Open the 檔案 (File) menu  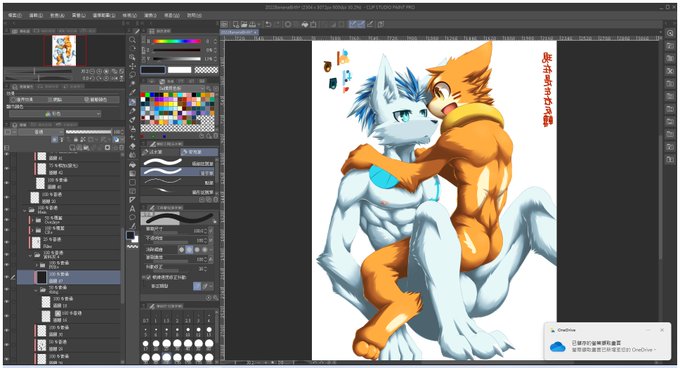(x=15, y=15)
